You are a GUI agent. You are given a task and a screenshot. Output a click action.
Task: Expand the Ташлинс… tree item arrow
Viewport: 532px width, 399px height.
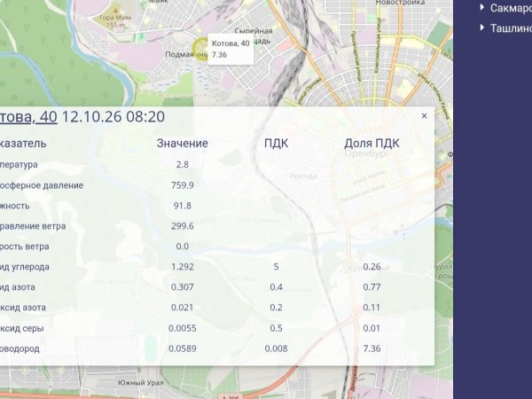pos(482,27)
